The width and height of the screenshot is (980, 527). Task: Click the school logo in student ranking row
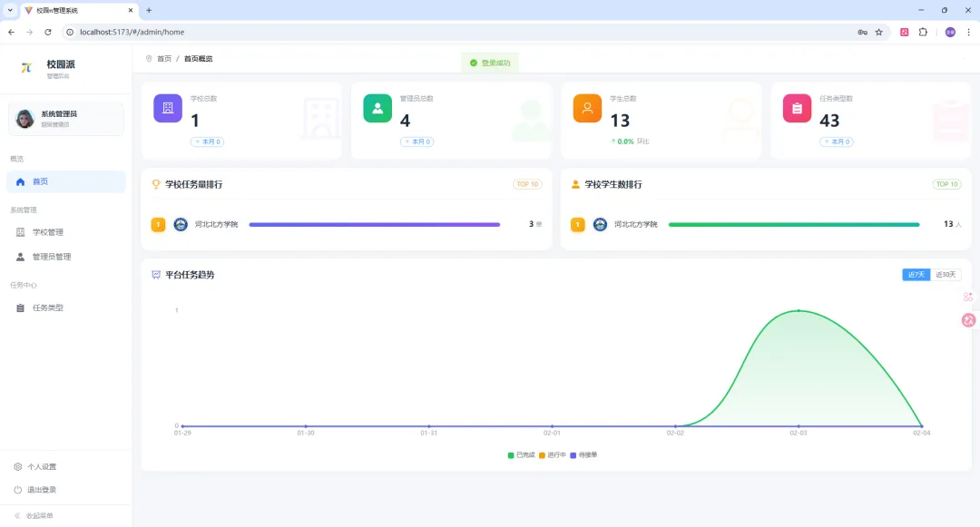tap(600, 224)
